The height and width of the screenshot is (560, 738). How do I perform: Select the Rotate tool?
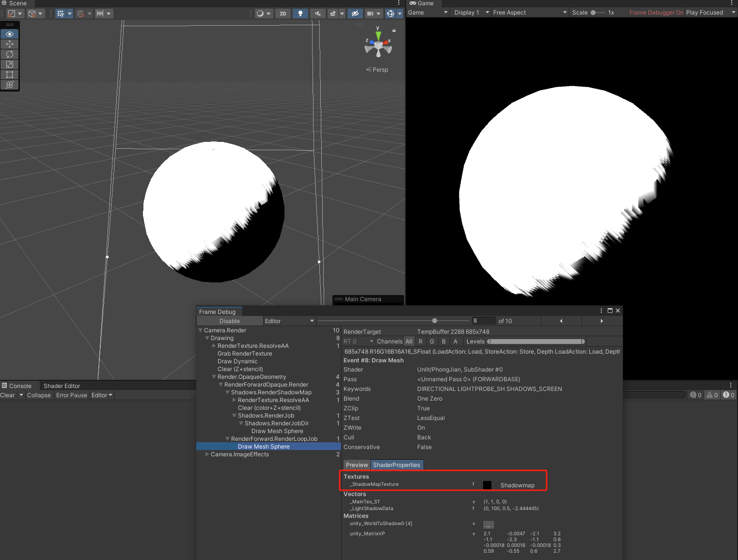pyautogui.click(x=10, y=54)
